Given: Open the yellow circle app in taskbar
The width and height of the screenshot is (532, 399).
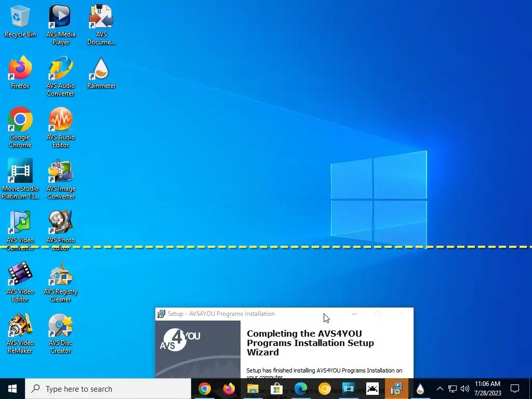Looking at the screenshot, I should pyautogui.click(x=324, y=389).
